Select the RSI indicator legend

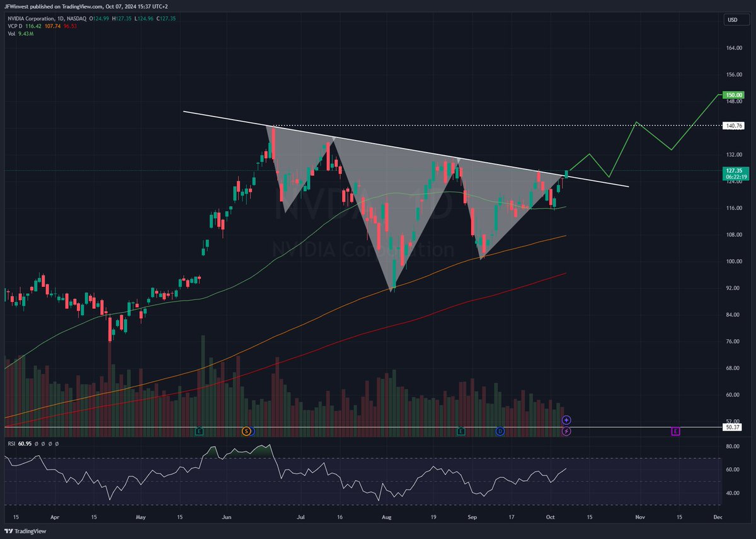[11, 444]
